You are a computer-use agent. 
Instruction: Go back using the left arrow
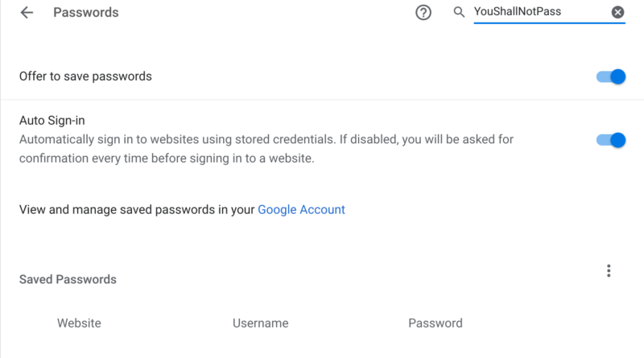tap(27, 12)
